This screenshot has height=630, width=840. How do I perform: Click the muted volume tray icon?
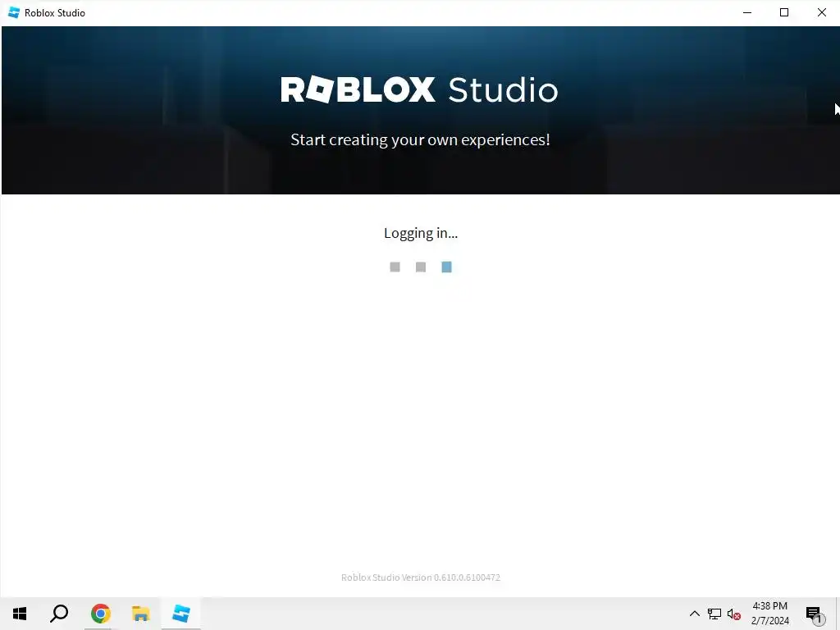(x=734, y=614)
